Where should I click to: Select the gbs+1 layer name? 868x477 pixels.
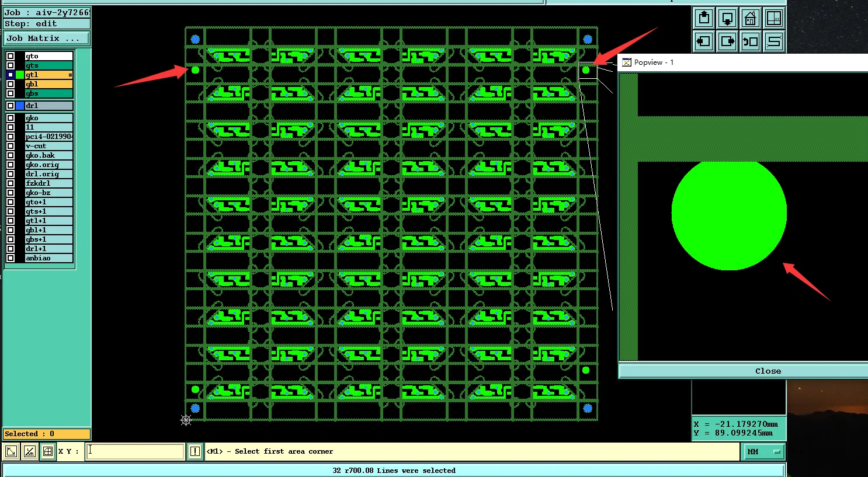49,239
